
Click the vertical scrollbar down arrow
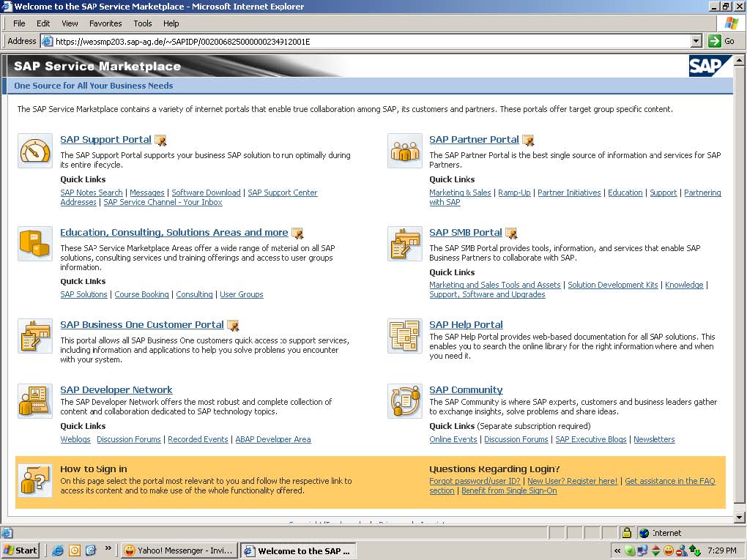[740, 517]
